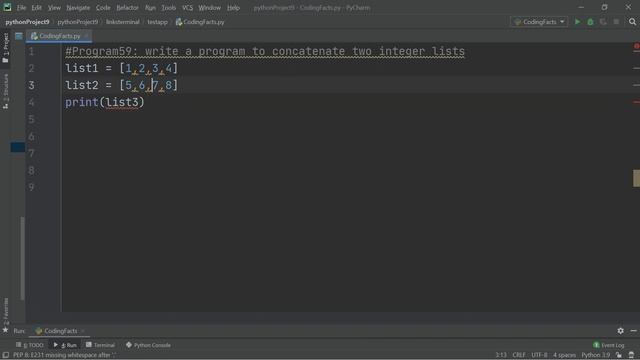Change UTF-8 file encoding
Viewport: 640px width, 360px height.
[539, 355]
